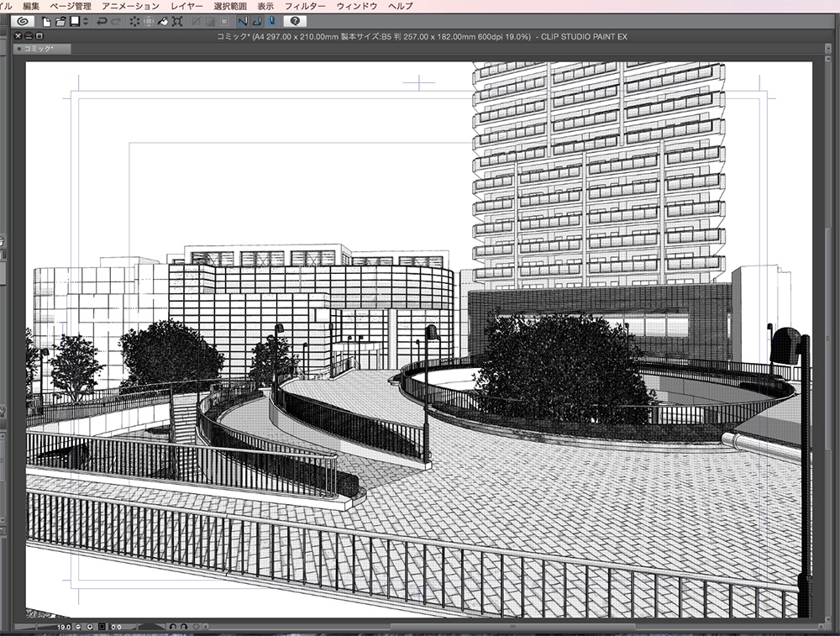This screenshot has height=636, width=840.
Task: Rotate canvas left arrow icon
Action: pyautogui.click(x=172, y=627)
